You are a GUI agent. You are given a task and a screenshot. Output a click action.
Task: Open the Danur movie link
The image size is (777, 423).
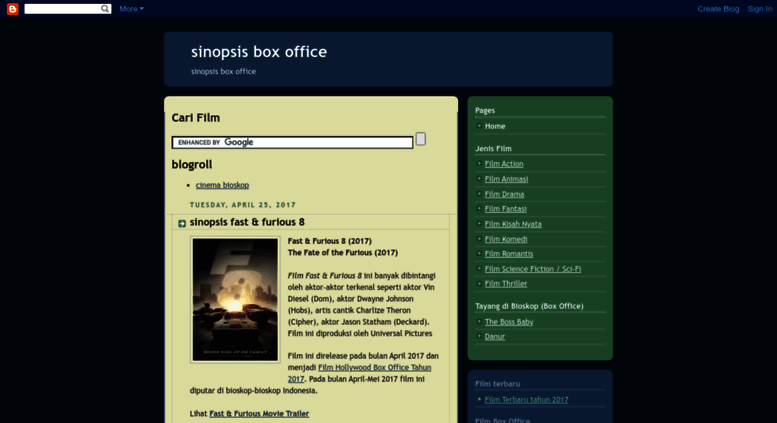pyautogui.click(x=495, y=337)
